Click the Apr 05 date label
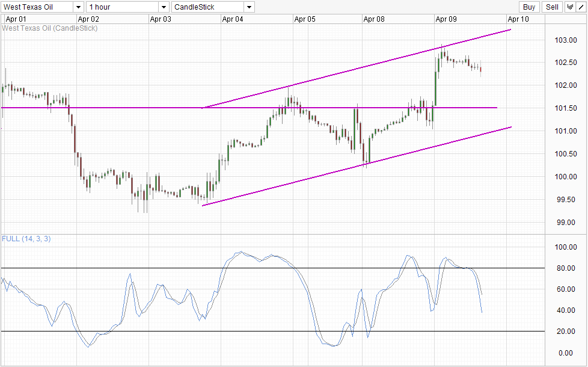Screen dimensions: 588x367 click(305, 19)
